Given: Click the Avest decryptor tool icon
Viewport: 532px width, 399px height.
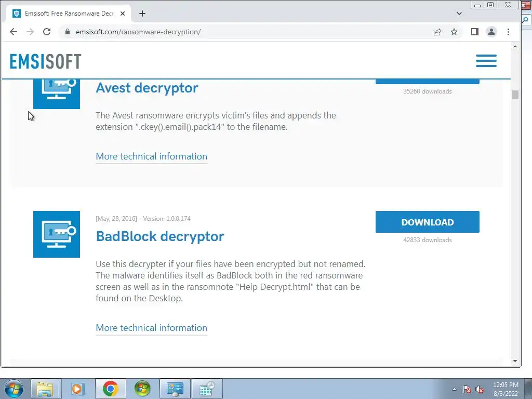Looking at the screenshot, I should [x=57, y=94].
